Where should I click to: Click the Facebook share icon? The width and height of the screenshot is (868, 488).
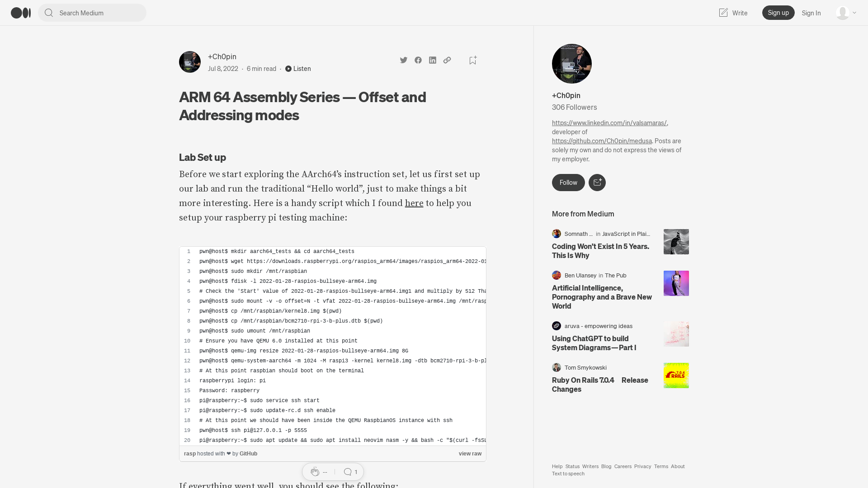tap(418, 60)
